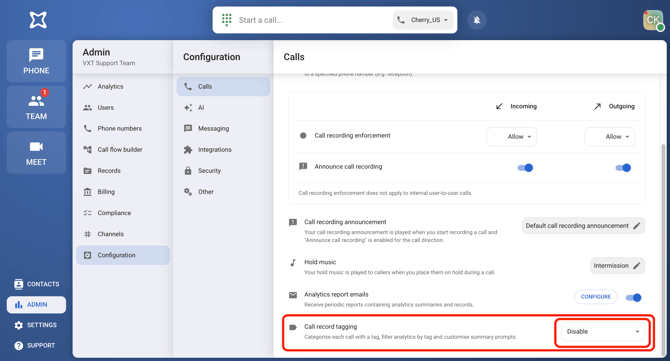
Task: Select Security configuration tab
Action: coord(223,171)
